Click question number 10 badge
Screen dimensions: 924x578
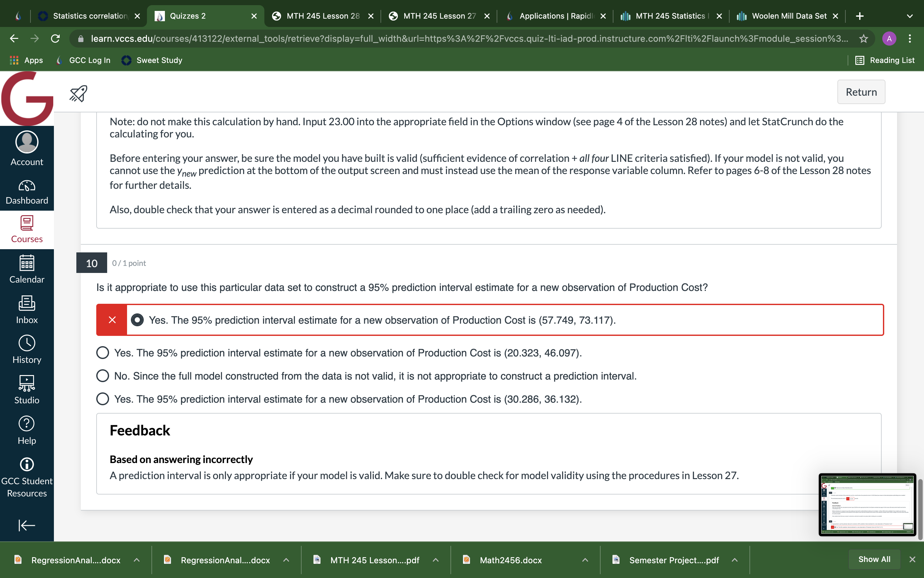click(92, 263)
